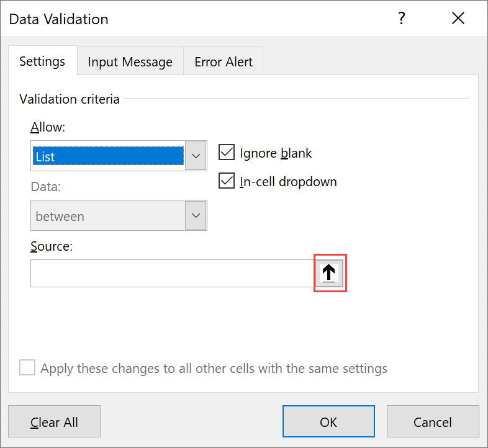Image resolution: width=488 pixels, height=448 pixels.
Task: Expand the Data between dropdown
Action: [196, 215]
